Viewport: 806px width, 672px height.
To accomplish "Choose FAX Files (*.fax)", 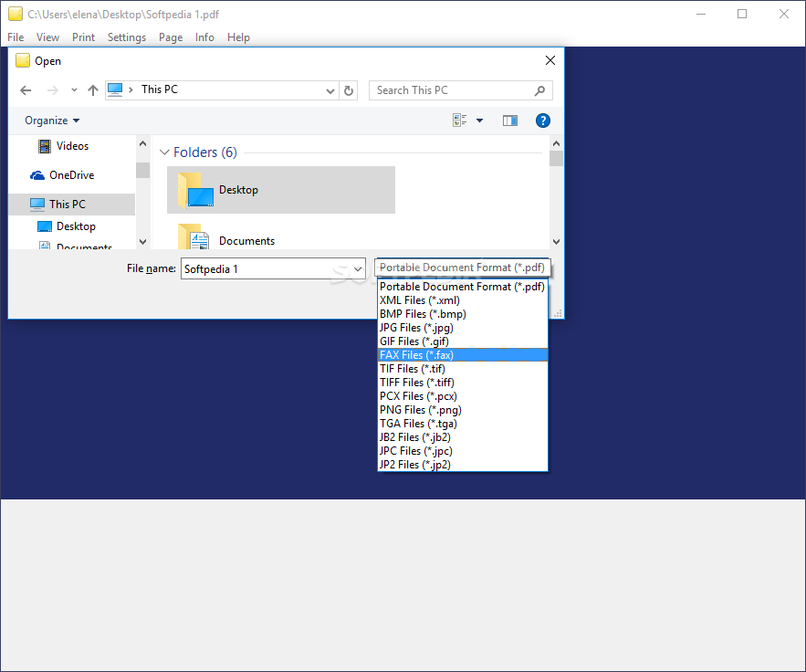I will (463, 355).
